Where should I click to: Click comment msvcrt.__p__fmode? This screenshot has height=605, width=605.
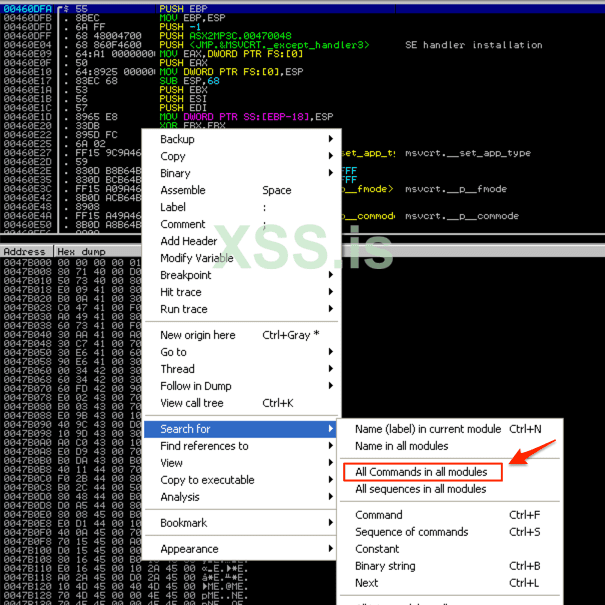[456, 189]
